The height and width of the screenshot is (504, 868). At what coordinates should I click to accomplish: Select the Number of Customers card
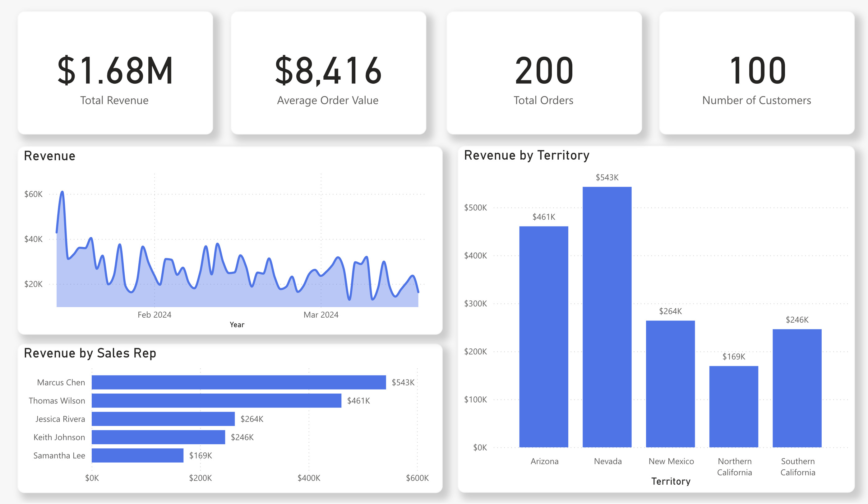[756, 73]
